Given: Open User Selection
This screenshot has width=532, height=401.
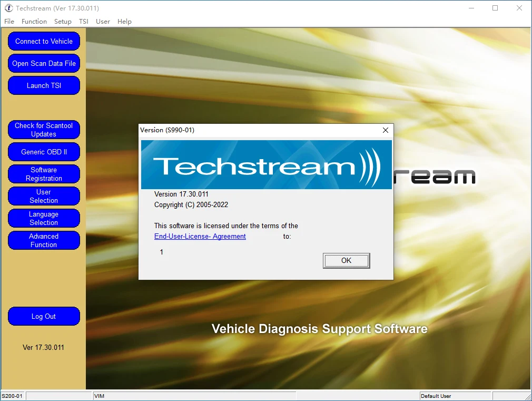Looking at the screenshot, I should point(44,196).
